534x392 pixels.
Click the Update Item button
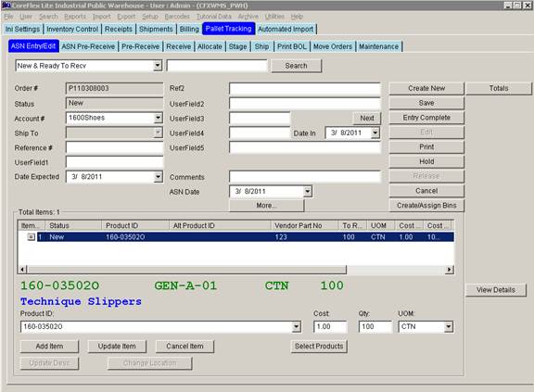tap(117, 346)
